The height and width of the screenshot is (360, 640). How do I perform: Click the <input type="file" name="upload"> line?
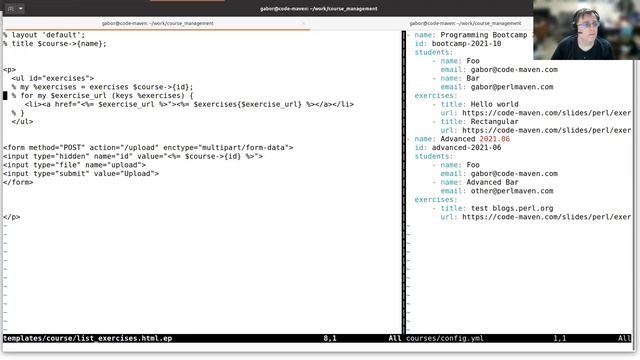pos(74,165)
